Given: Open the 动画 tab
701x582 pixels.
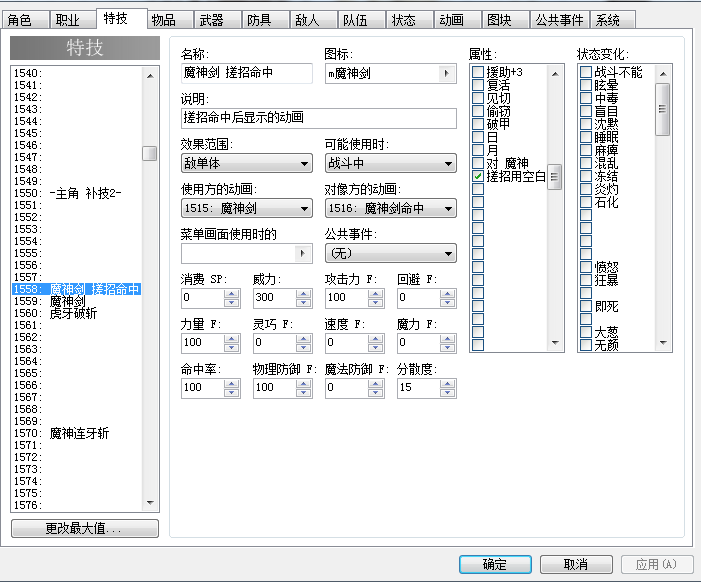Looking at the screenshot, I should point(456,20).
